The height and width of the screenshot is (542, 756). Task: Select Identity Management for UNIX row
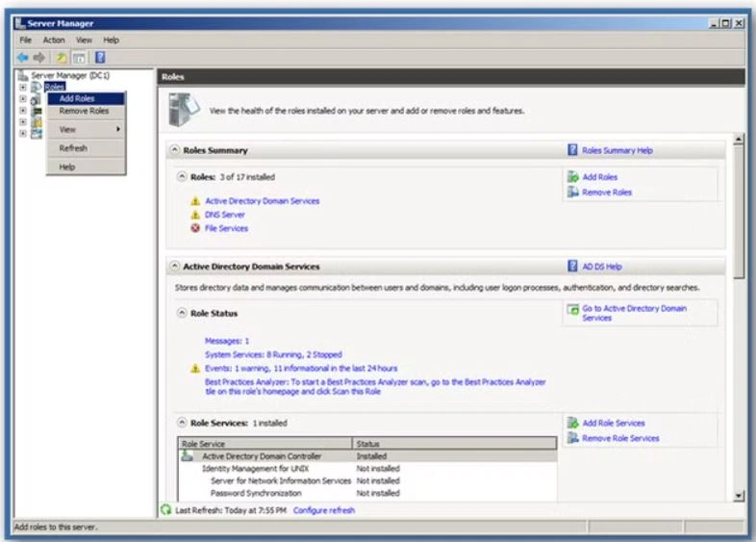pyautogui.click(x=367, y=468)
